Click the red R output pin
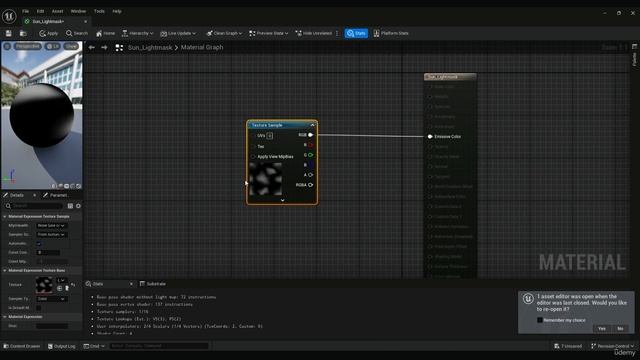640x360 pixels. click(x=310, y=145)
